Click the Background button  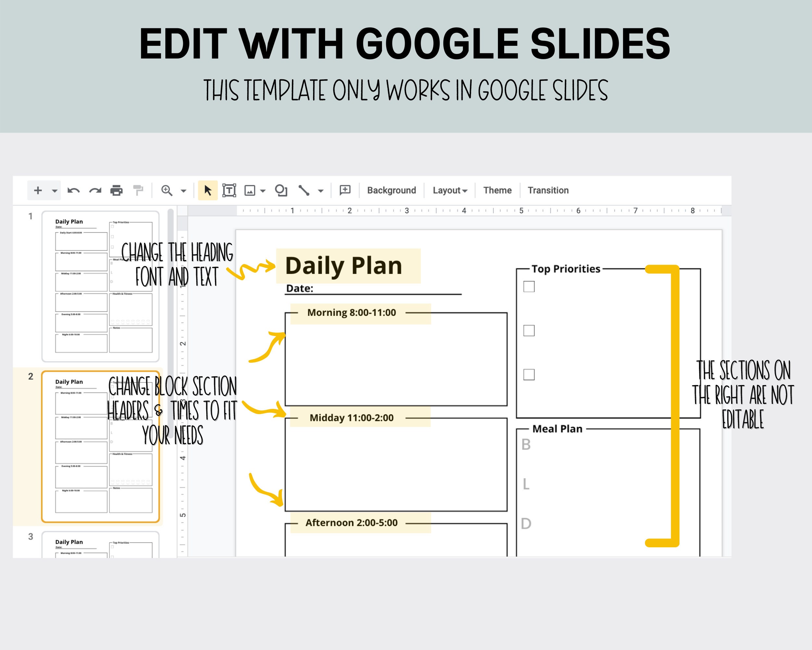click(x=391, y=190)
